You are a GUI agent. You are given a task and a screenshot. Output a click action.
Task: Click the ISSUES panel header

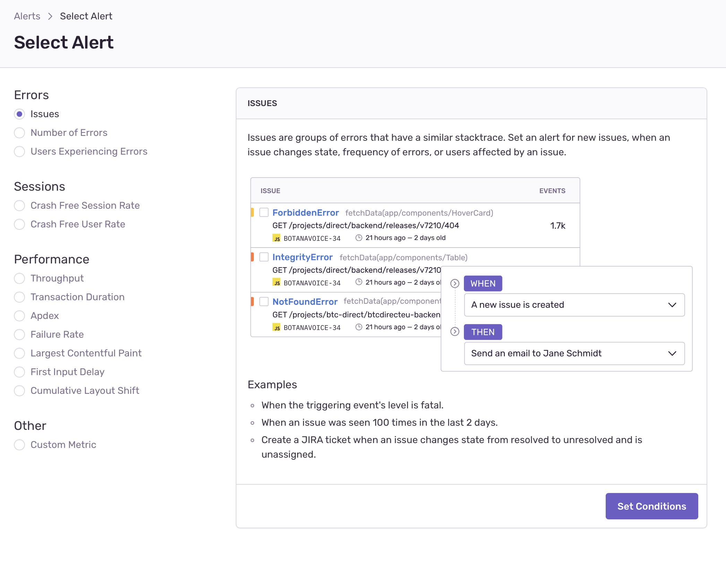tap(262, 103)
